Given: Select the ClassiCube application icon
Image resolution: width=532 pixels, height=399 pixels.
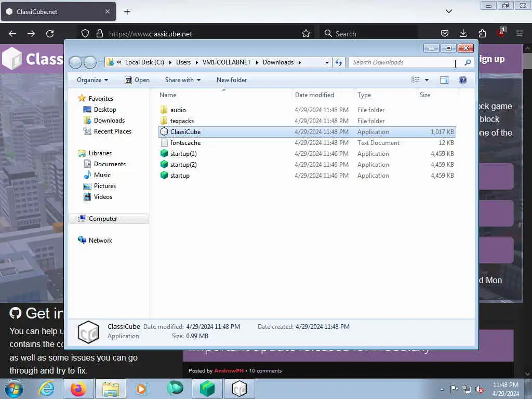Looking at the screenshot, I should click(x=164, y=131).
